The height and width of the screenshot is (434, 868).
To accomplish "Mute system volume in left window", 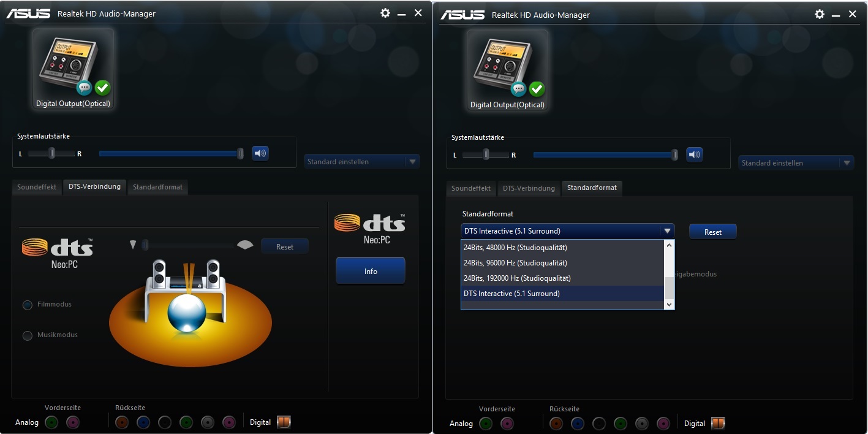I will [260, 153].
